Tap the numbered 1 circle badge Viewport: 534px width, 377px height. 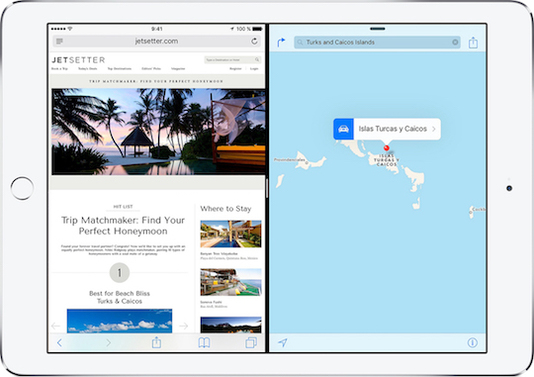click(x=120, y=272)
